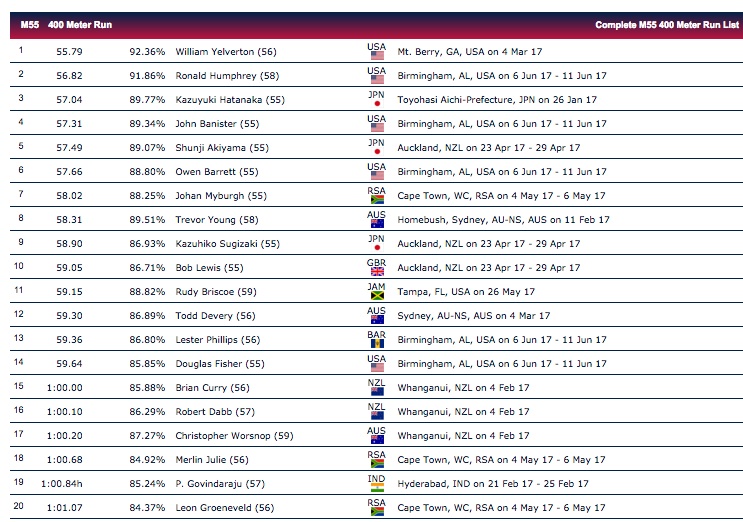Click Leon Groeneveld's 1:01.07 result time

pos(64,508)
